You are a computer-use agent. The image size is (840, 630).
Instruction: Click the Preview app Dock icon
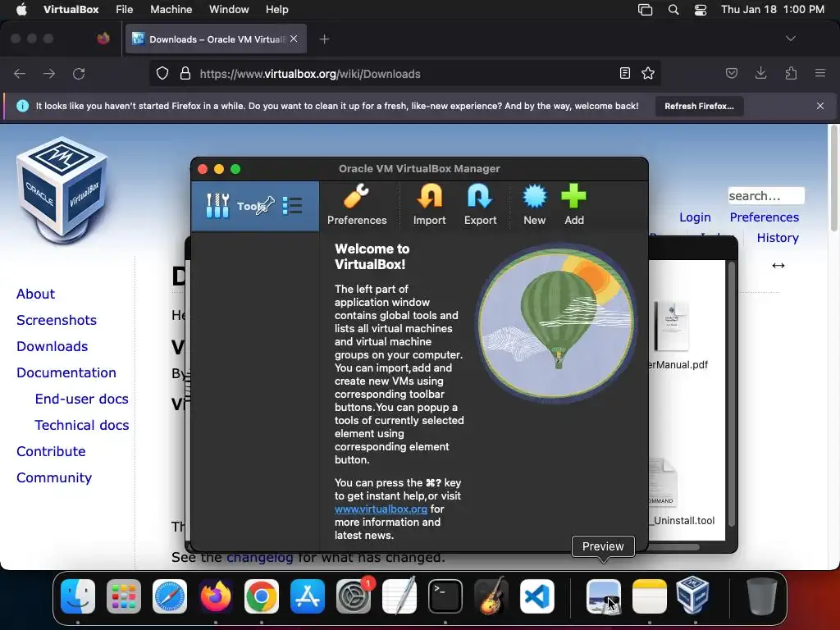point(604,596)
